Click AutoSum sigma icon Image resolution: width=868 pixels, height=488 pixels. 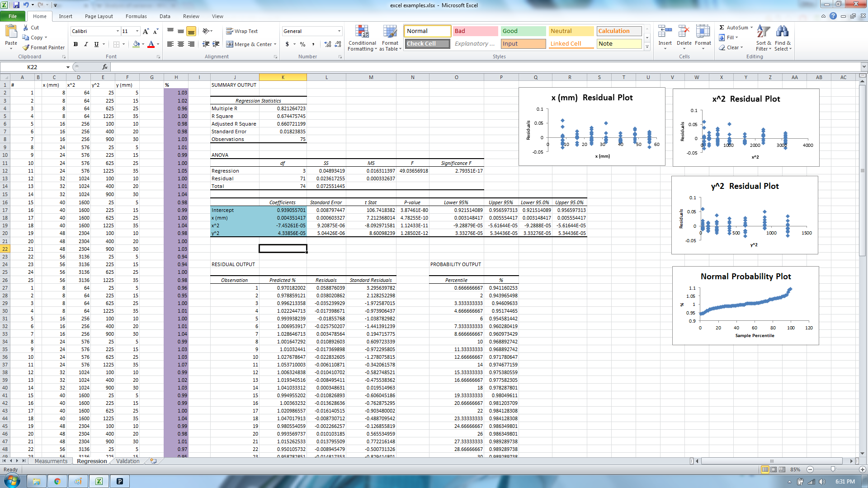(x=722, y=28)
